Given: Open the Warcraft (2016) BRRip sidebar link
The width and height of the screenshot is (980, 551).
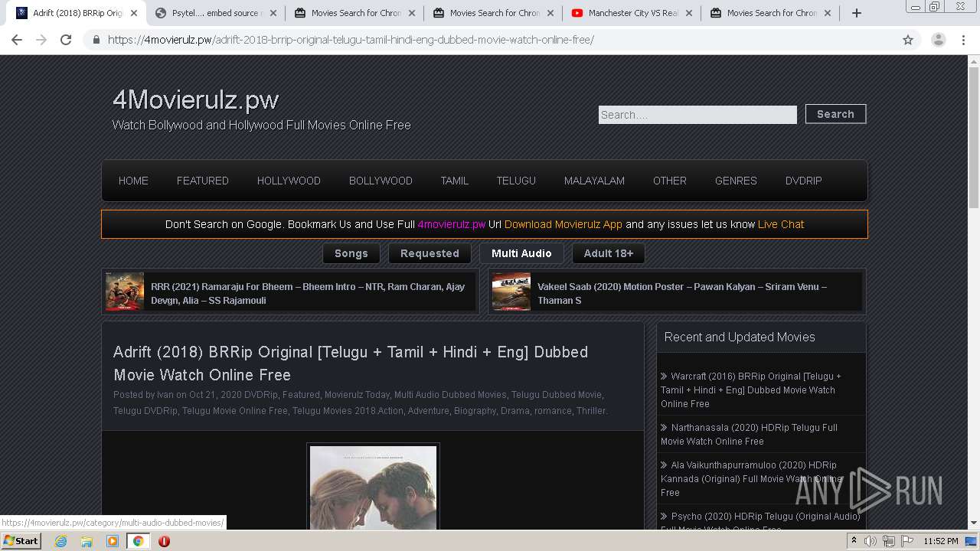Looking at the screenshot, I should 750,390.
